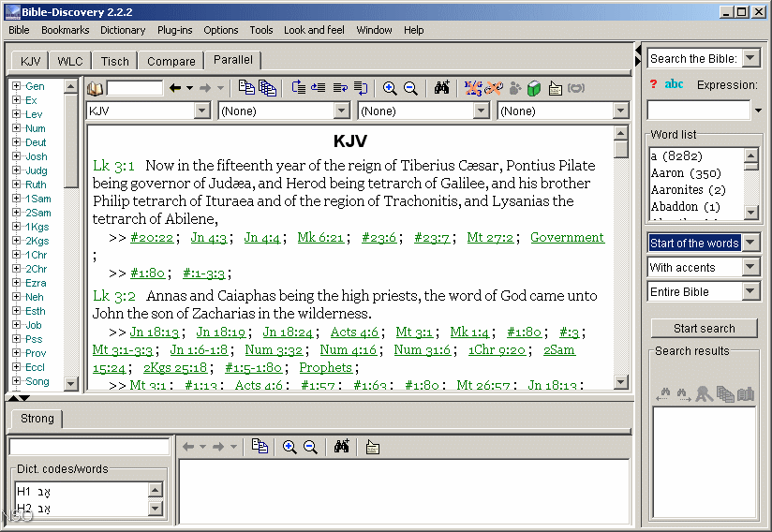
Task: Click the verse reference input field
Action: tap(135, 88)
